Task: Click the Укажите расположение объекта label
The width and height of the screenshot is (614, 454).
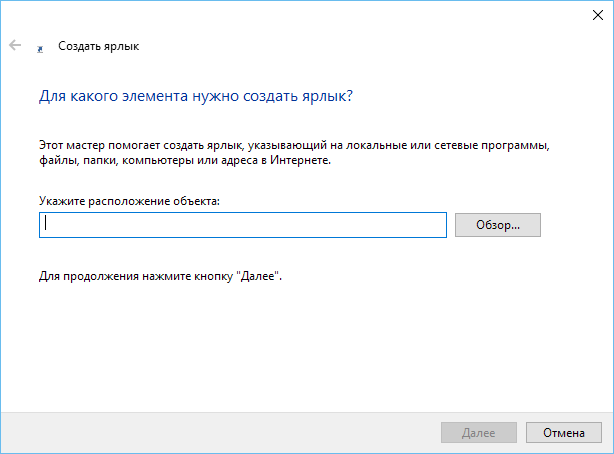Action: pos(129,201)
